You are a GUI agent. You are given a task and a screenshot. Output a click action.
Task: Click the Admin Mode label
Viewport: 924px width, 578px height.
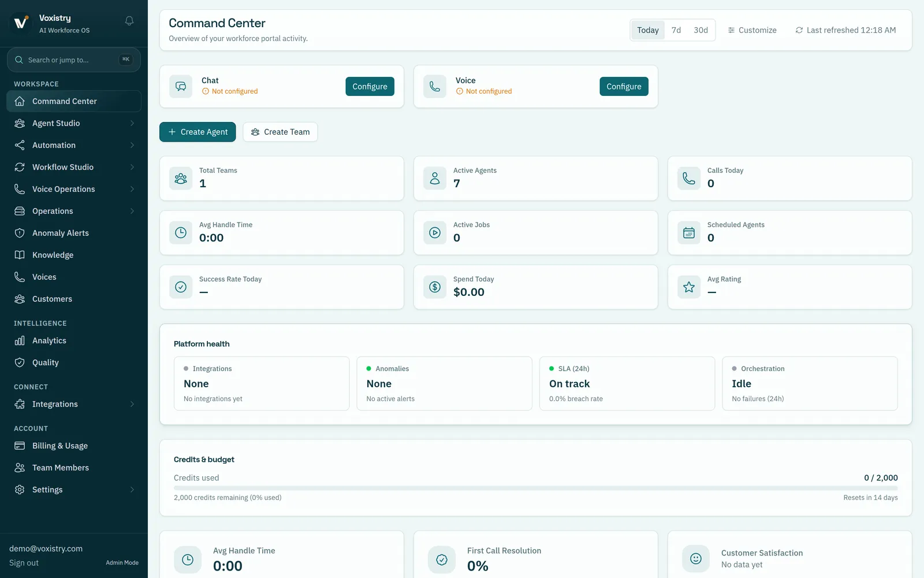[x=122, y=563]
